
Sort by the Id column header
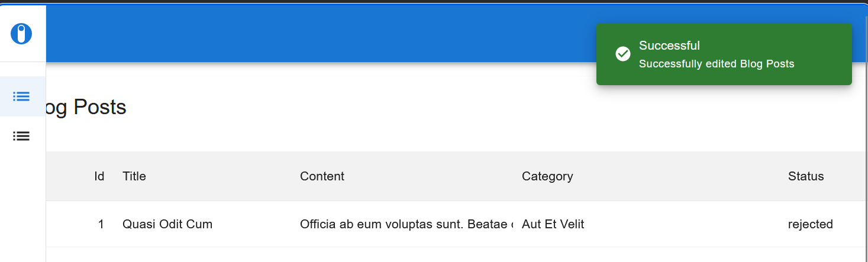point(99,176)
